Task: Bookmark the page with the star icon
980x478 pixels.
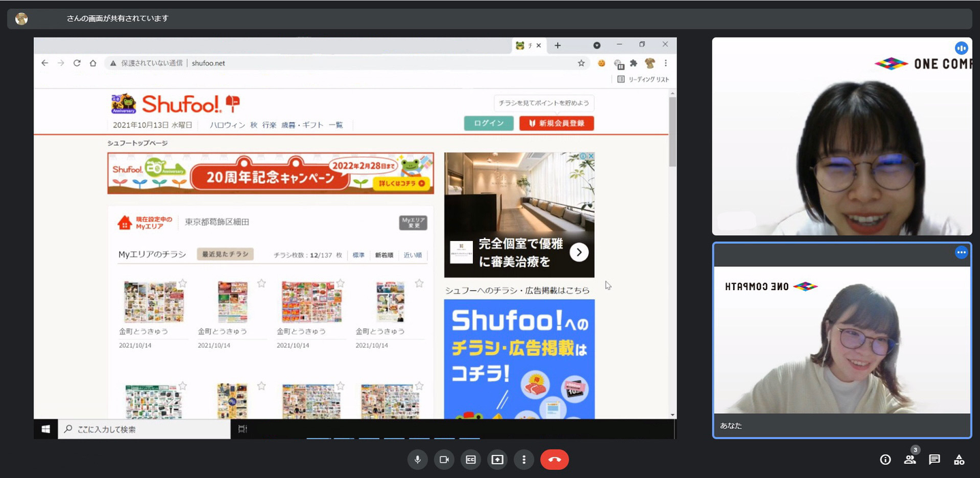Action: (x=581, y=63)
